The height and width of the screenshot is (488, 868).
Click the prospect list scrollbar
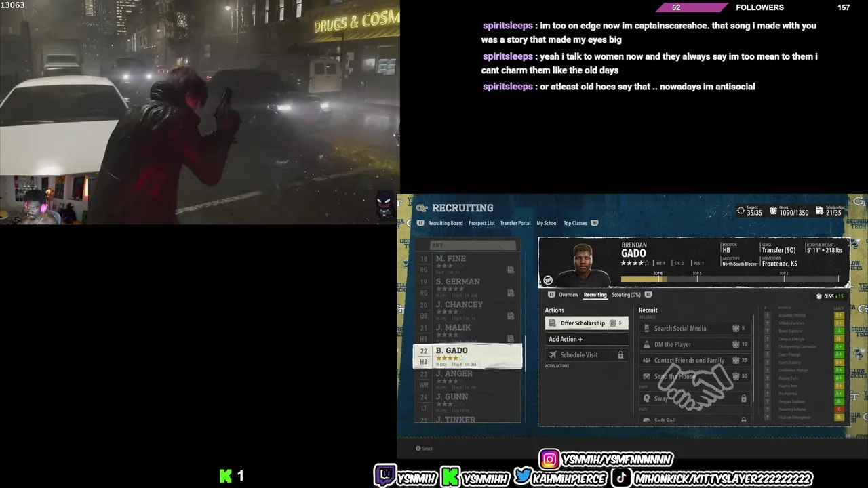point(525,352)
